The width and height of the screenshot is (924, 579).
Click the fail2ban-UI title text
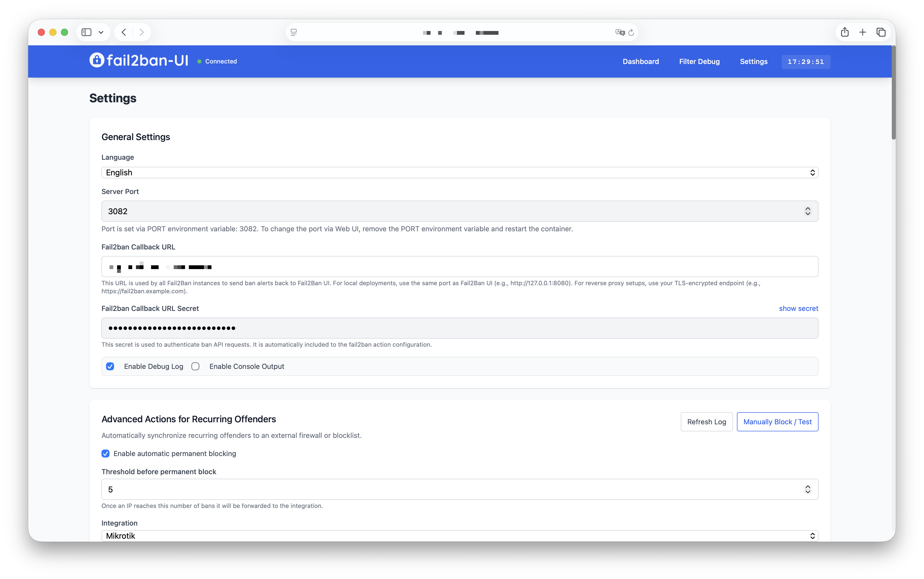pyautogui.click(x=147, y=60)
